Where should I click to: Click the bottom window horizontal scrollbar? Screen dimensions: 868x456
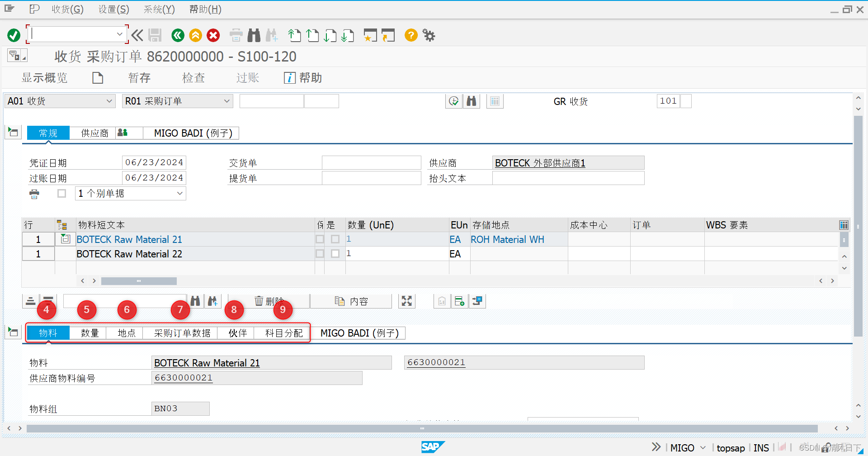[x=422, y=428]
